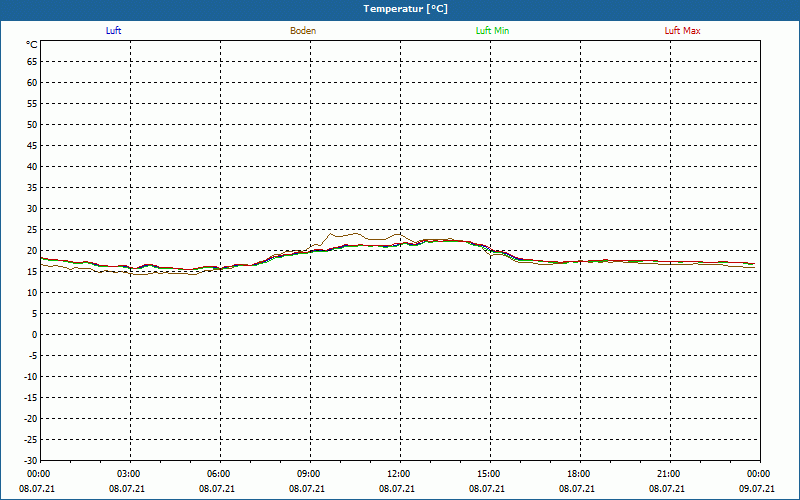Click the 35 y-axis value
Viewport: 800px width, 500px height.
point(32,188)
